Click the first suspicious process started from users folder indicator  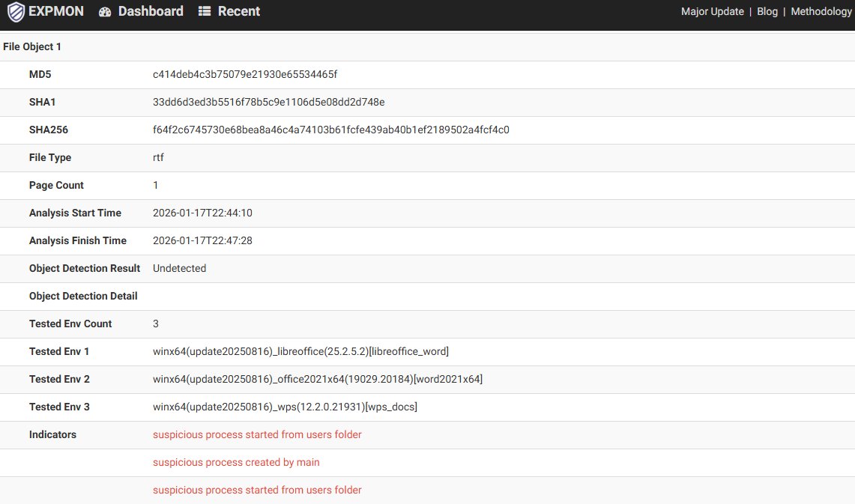click(257, 435)
